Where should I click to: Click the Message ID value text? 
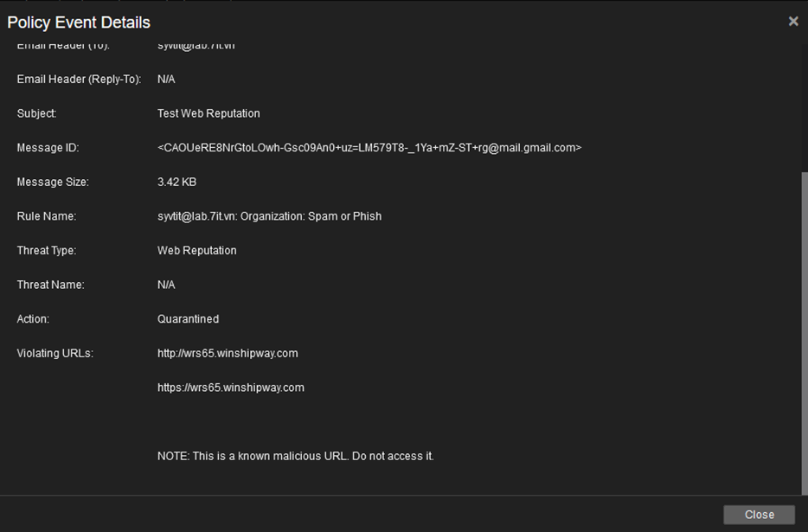point(369,148)
